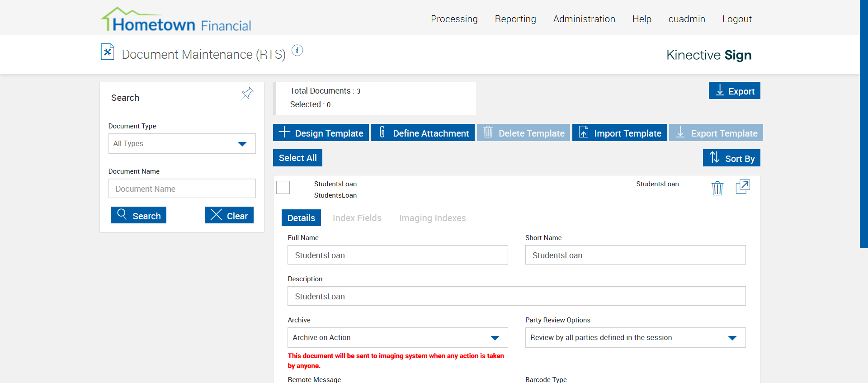Viewport: 868px width, 383px height.
Task: Click into the Description field
Action: pyautogui.click(x=517, y=296)
